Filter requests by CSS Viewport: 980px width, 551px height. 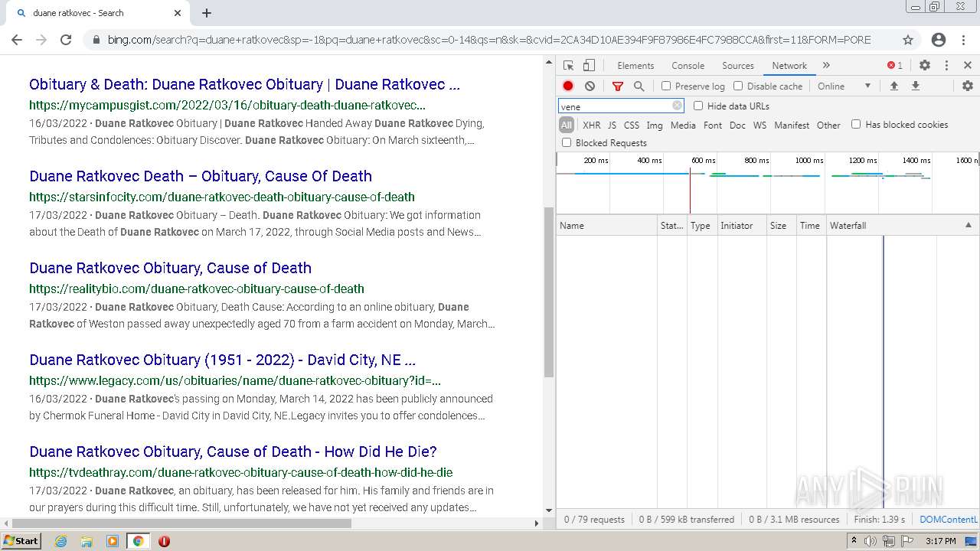click(632, 126)
